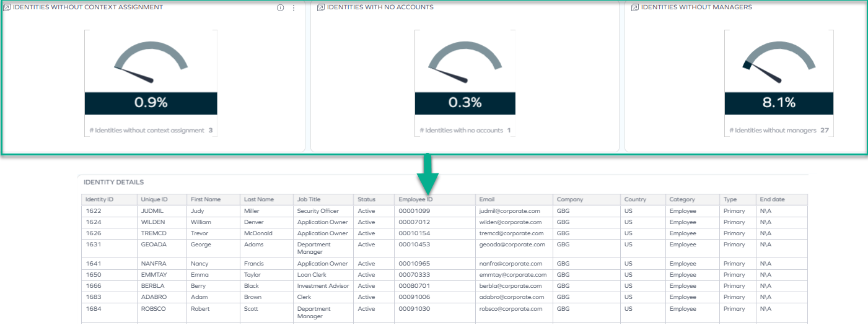This screenshot has width=868, height=325.
Task: Select Investment Advisor job title cell
Action: coord(323,286)
